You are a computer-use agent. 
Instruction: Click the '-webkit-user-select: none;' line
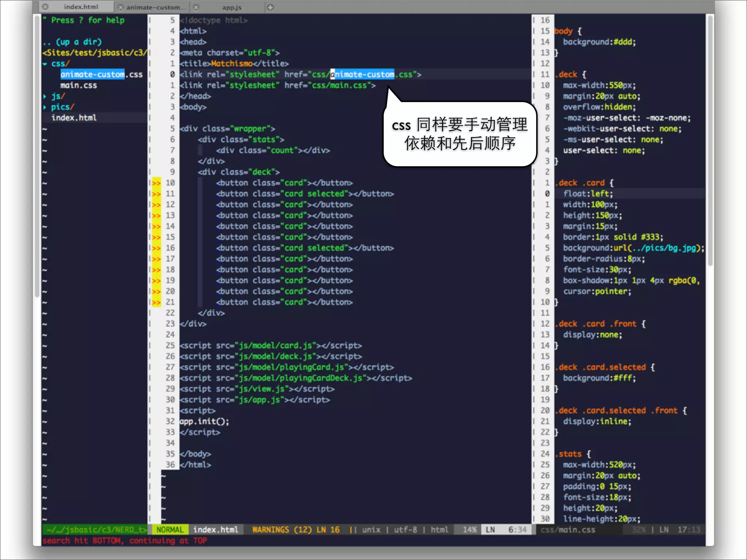622,129
